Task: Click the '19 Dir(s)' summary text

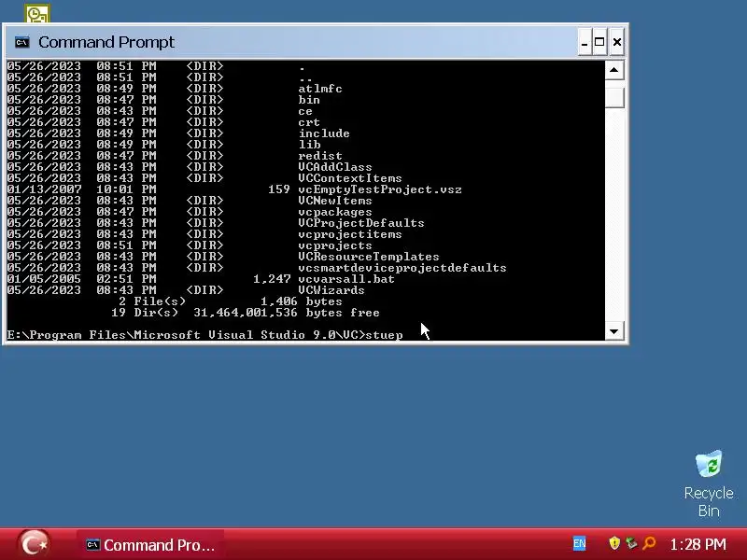Action: tap(145, 313)
